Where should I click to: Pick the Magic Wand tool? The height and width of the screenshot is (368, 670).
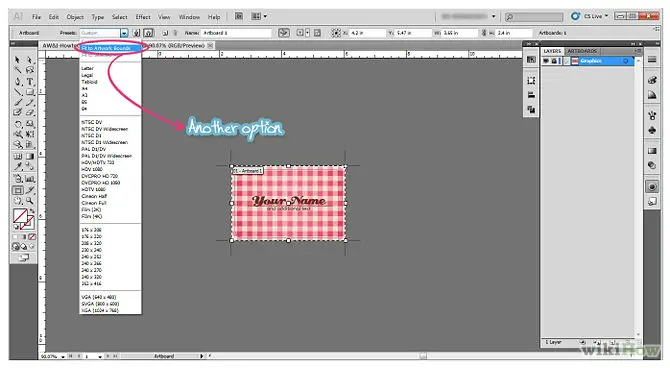click(18, 70)
